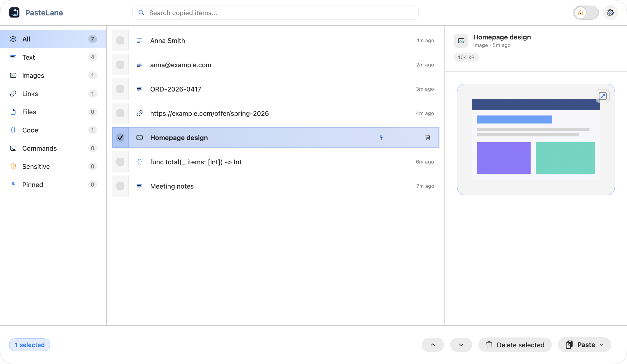
Task: Show All items category
Action: [53, 39]
